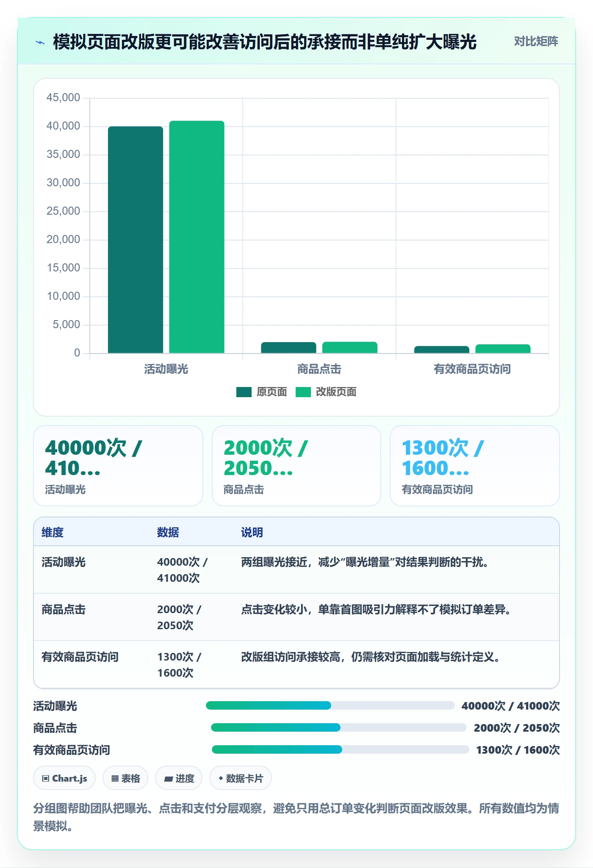Screen dimensions: 593x868
Task: Click the 20,000 y-axis tick label
Action: click(63, 240)
